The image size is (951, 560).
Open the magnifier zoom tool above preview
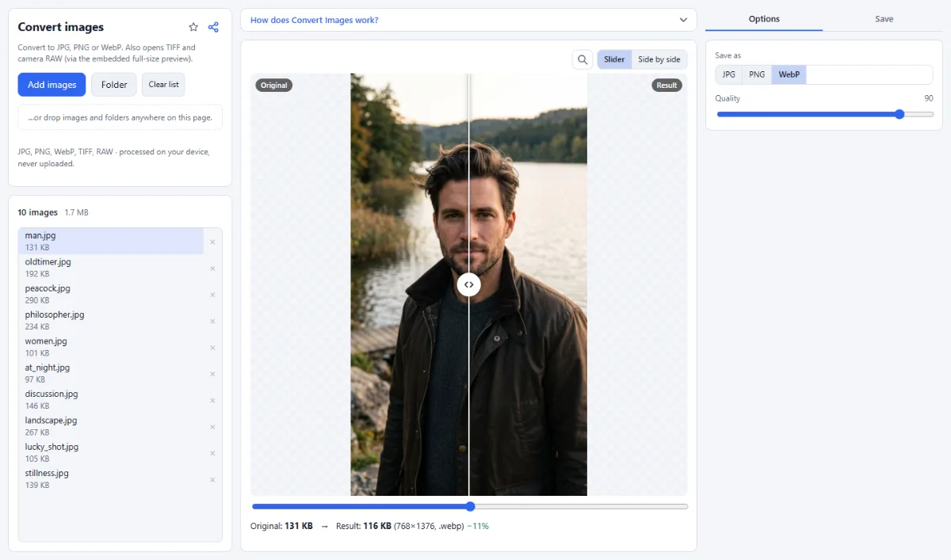[582, 59]
